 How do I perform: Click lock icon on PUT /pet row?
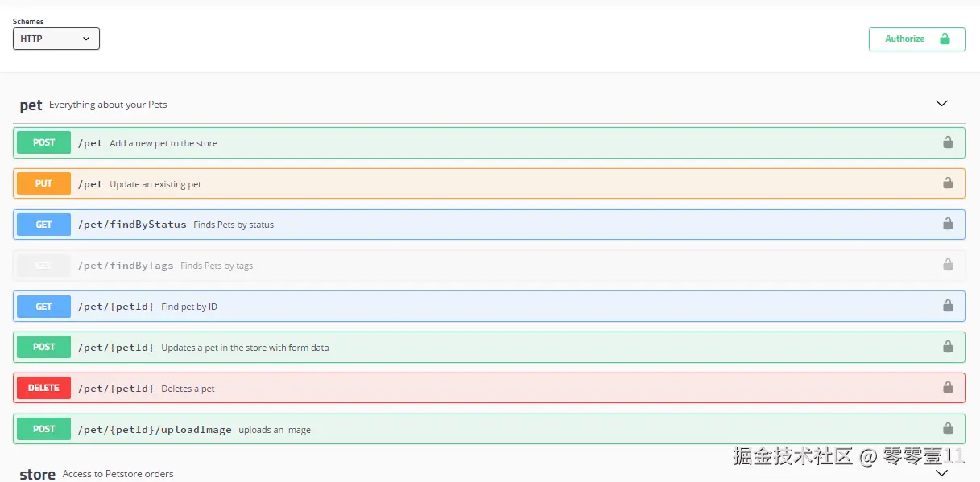[948, 183]
